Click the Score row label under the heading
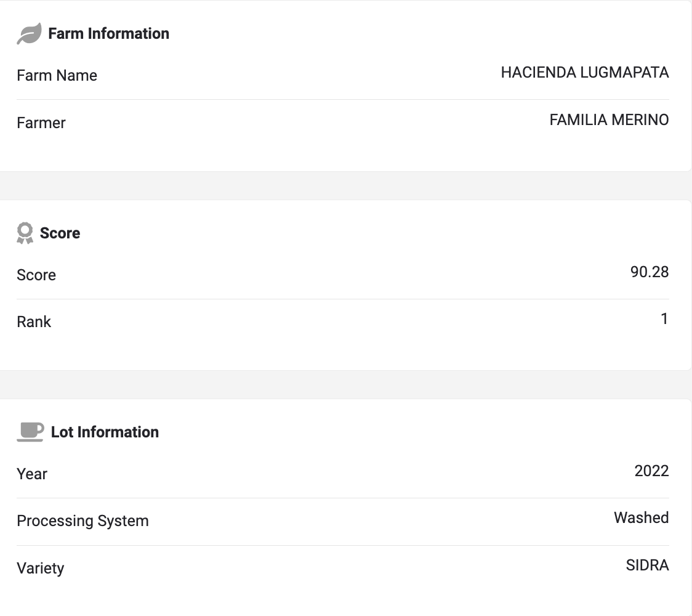 click(36, 275)
